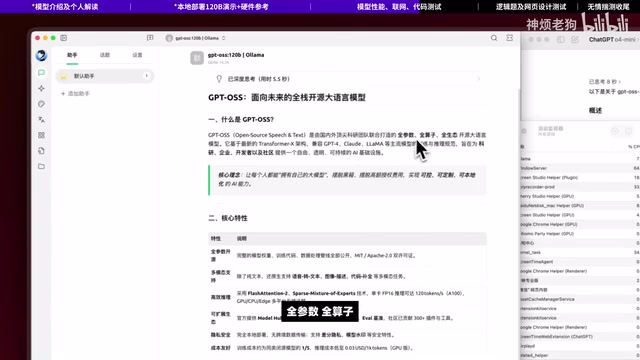
Task: Click the 成本友好 table cell
Action: click(x=221, y=348)
